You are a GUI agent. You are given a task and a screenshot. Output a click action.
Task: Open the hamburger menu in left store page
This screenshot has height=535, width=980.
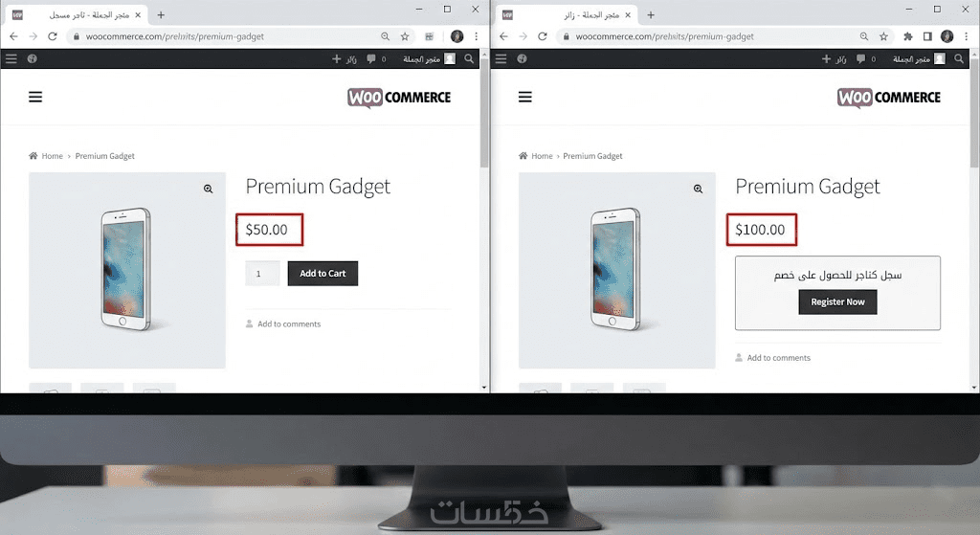coord(35,97)
